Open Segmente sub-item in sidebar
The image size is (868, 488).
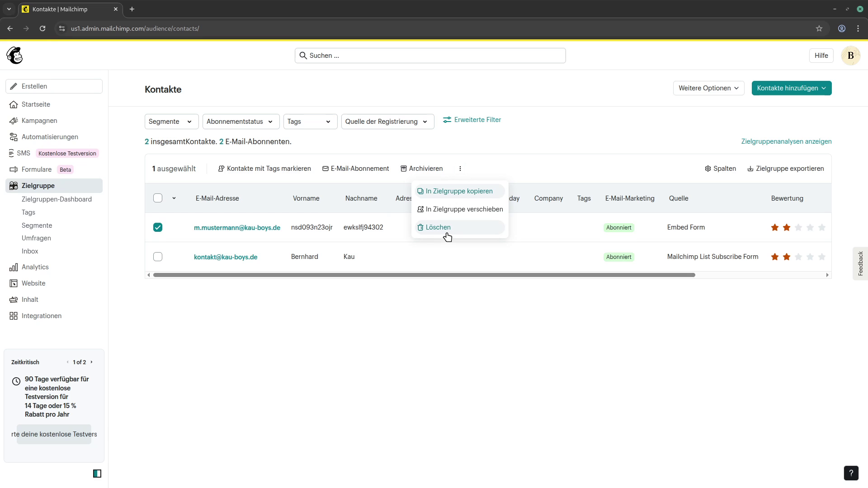point(37,225)
